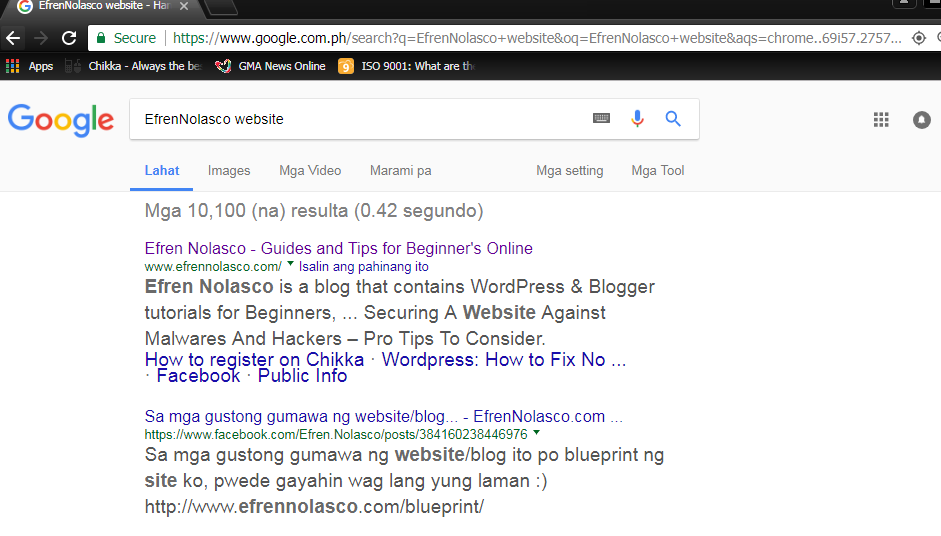Expand the dropdown arrow beside www.efrennolasco.com
Image resolution: width=941 pixels, height=536 pixels.
coord(290,263)
